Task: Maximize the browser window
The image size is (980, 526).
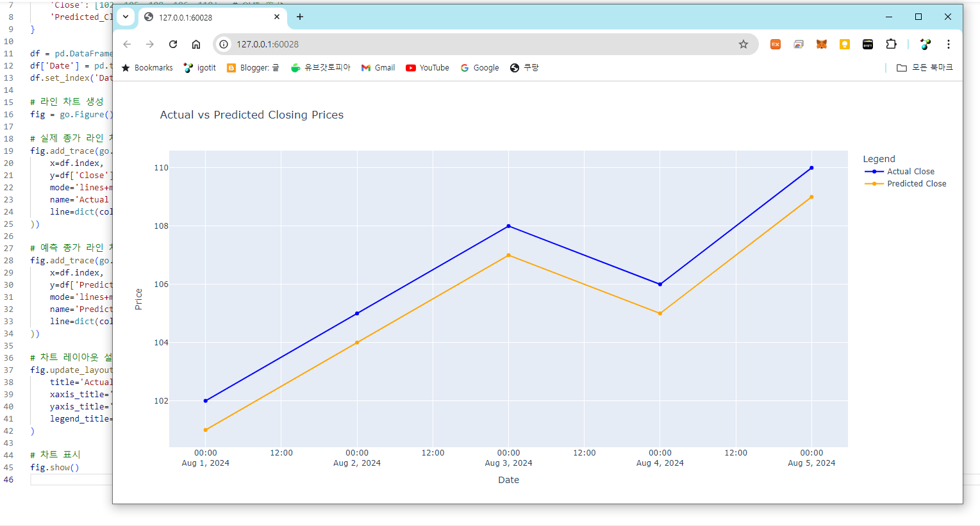Action: click(x=918, y=17)
